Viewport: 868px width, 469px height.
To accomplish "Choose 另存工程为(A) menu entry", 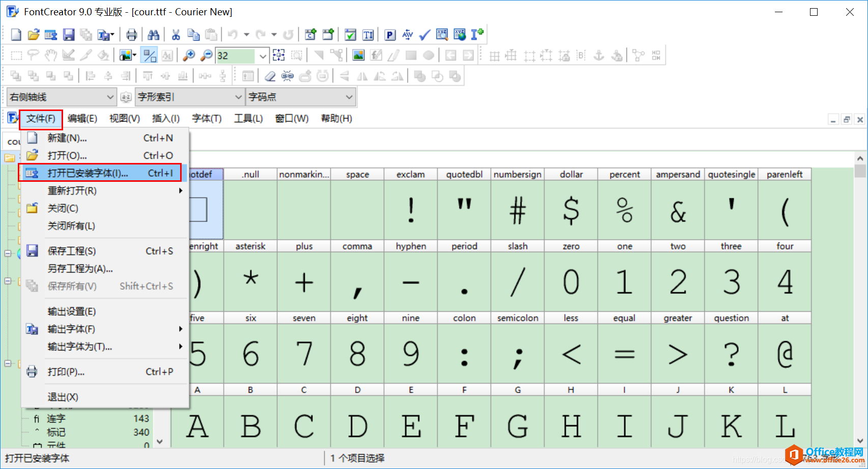I will (105, 268).
